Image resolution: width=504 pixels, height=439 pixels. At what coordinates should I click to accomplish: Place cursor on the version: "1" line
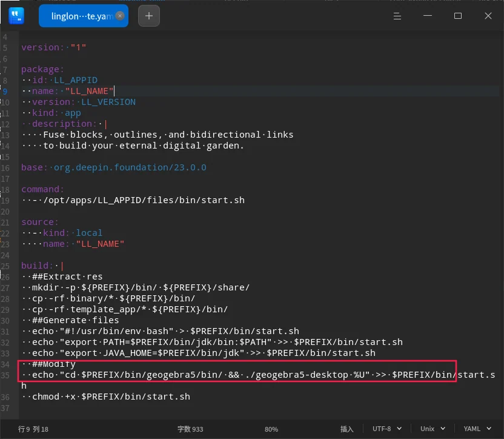coord(54,48)
